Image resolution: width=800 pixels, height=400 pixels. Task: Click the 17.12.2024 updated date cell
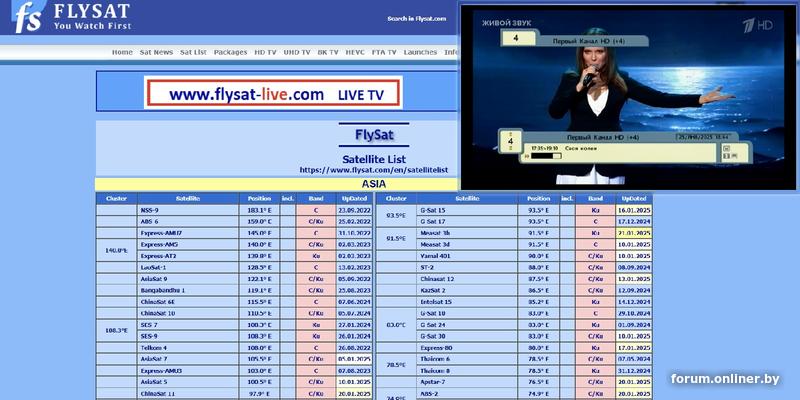(634, 221)
